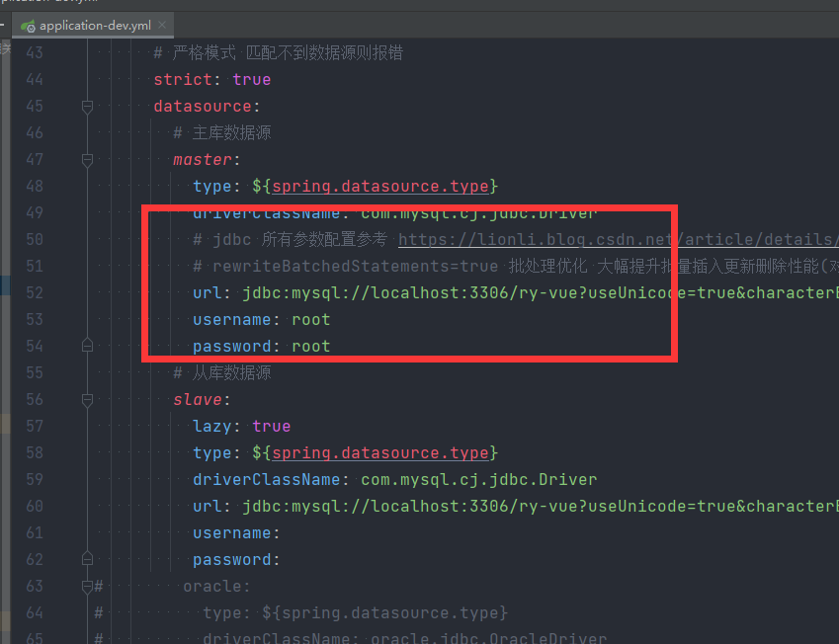Click commented 'type: ${spring.datasource.type}' on line 64

(356, 613)
